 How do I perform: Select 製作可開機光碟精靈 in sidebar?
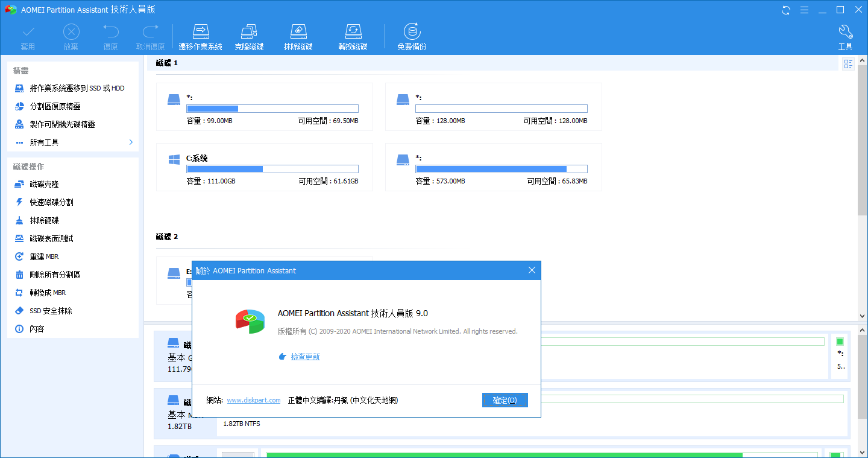pyautogui.click(x=73, y=124)
